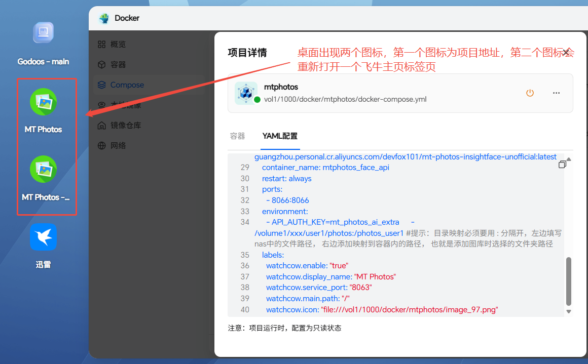Click line 'container_name: mtphotos_face_api'
The height and width of the screenshot is (364, 588).
[325, 168]
